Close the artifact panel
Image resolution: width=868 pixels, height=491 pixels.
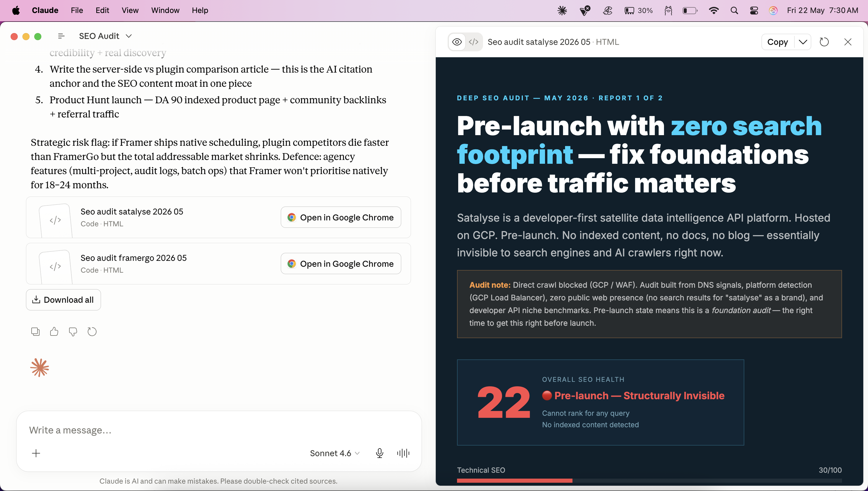(x=847, y=42)
